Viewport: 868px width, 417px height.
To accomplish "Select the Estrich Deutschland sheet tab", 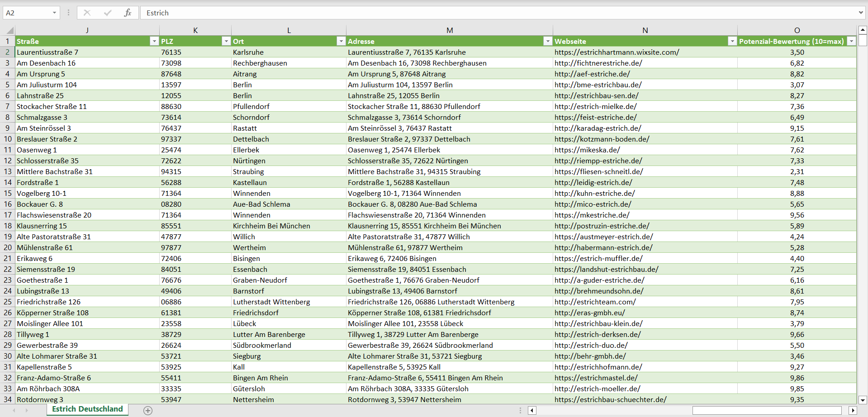I will point(88,409).
